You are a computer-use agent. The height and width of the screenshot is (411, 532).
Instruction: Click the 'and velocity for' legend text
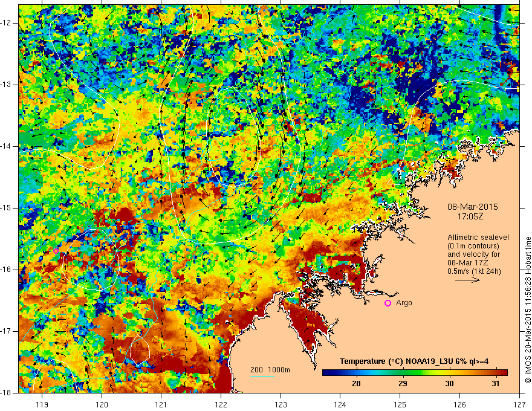pyautogui.click(x=473, y=254)
